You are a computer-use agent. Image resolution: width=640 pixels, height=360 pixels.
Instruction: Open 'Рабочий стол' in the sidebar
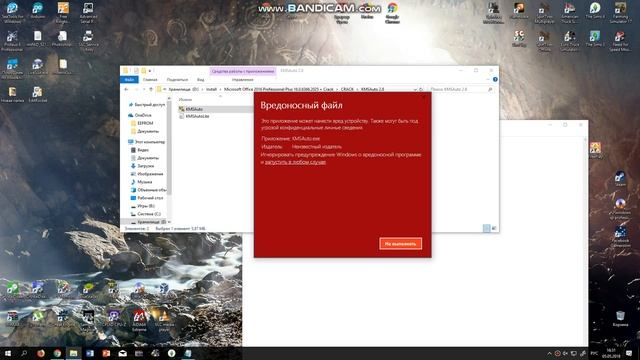click(x=147, y=198)
